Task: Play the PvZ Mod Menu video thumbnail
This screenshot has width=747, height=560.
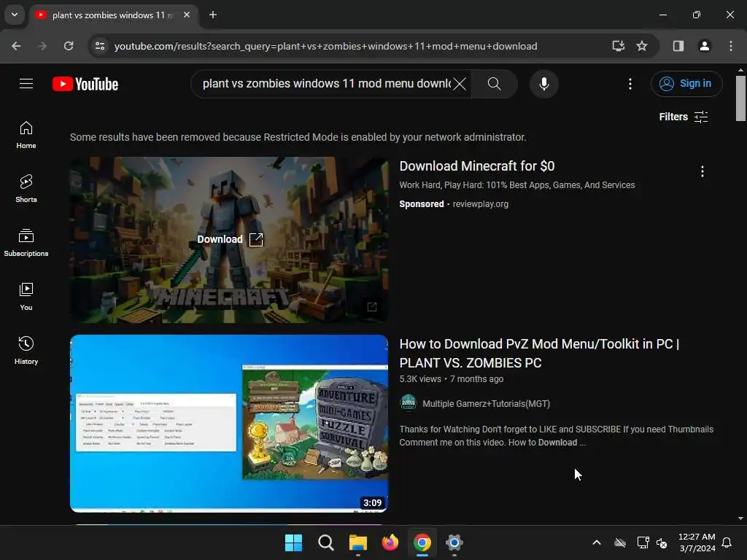Action: point(229,424)
